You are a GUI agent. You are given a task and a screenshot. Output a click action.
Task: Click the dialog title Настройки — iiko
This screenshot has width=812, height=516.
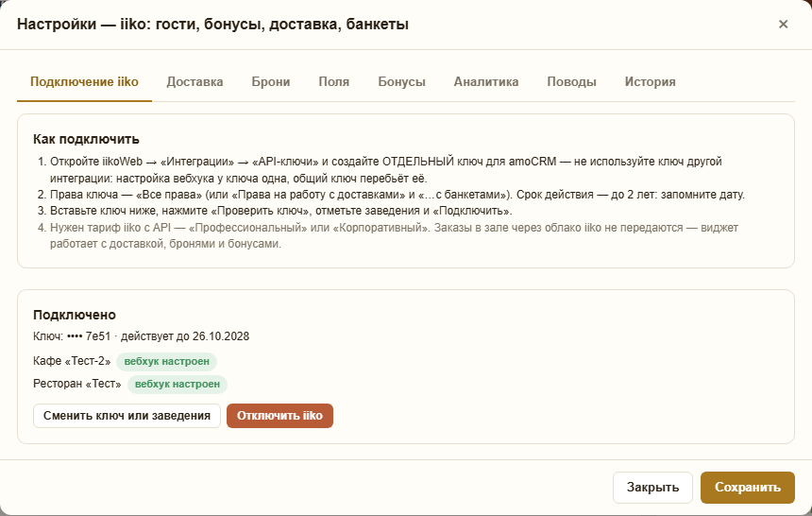pyautogui.click(x=212, y=25)
